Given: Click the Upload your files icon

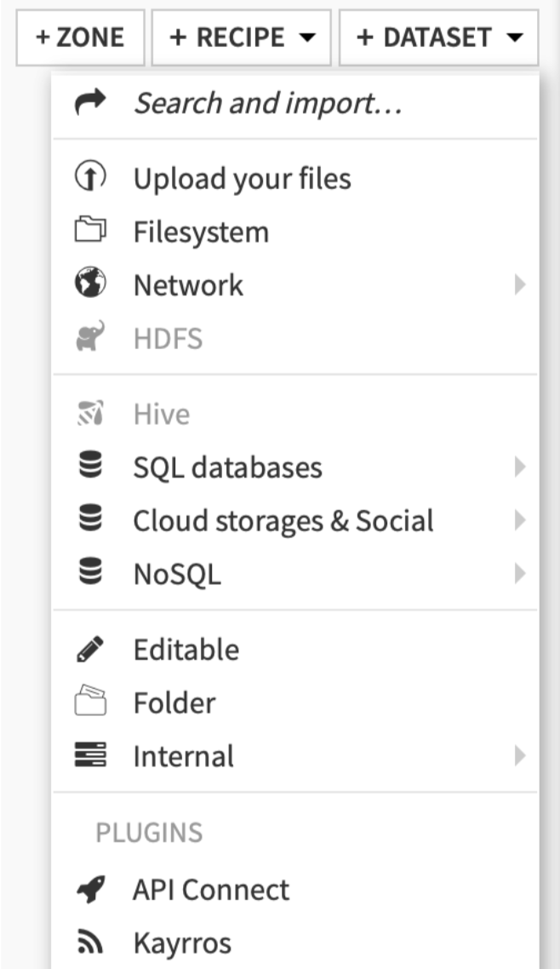Looking at the screenshot, I should point(89,178).
